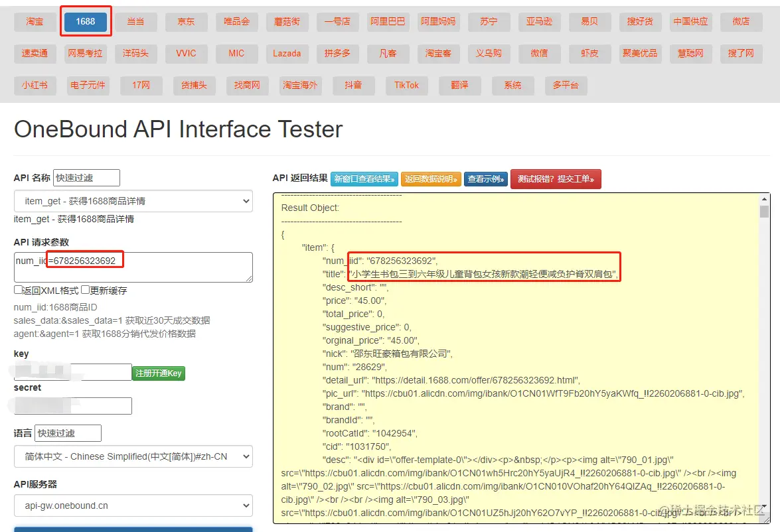Screen dimensions: 780x532
Task: Open the API name dropdown item_get
Action: coord(133,201)
